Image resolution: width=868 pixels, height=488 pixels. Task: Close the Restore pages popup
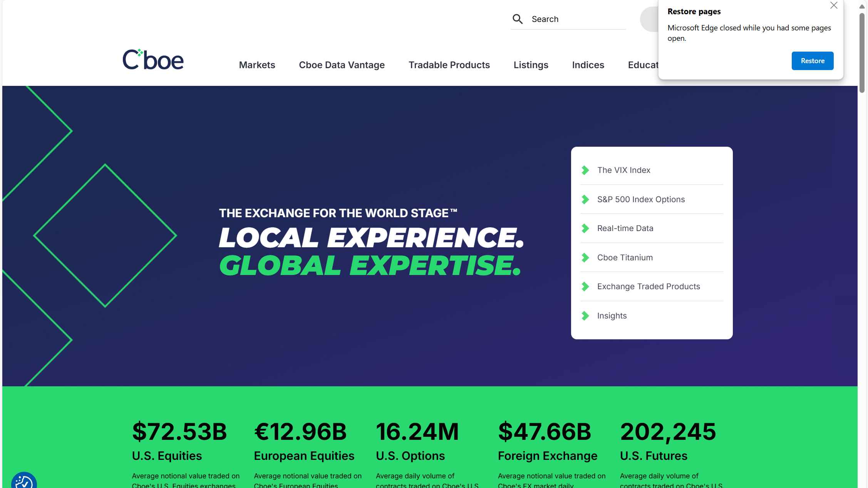(x=834, y=5)
